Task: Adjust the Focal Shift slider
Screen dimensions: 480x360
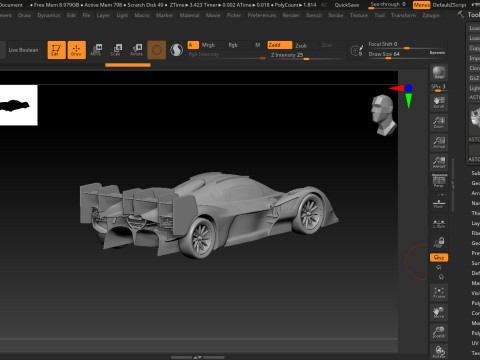Action: pyautogui.click(x=407, y=45)
